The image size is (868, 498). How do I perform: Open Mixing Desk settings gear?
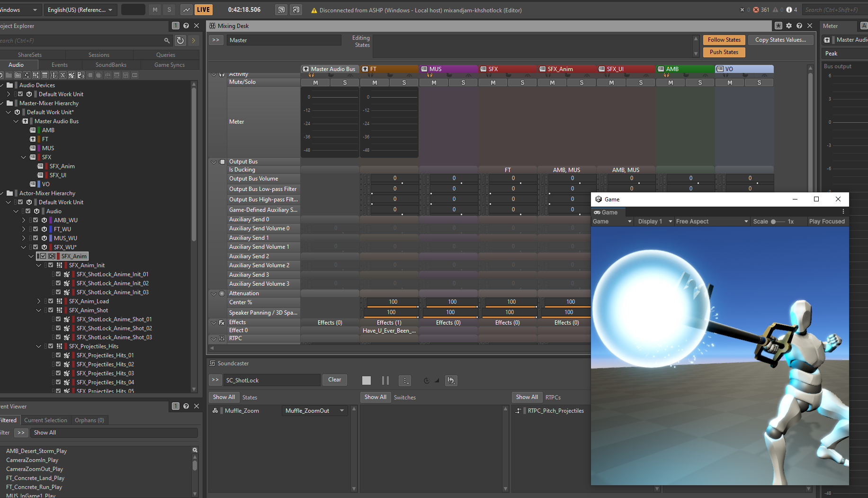(789, 26)
